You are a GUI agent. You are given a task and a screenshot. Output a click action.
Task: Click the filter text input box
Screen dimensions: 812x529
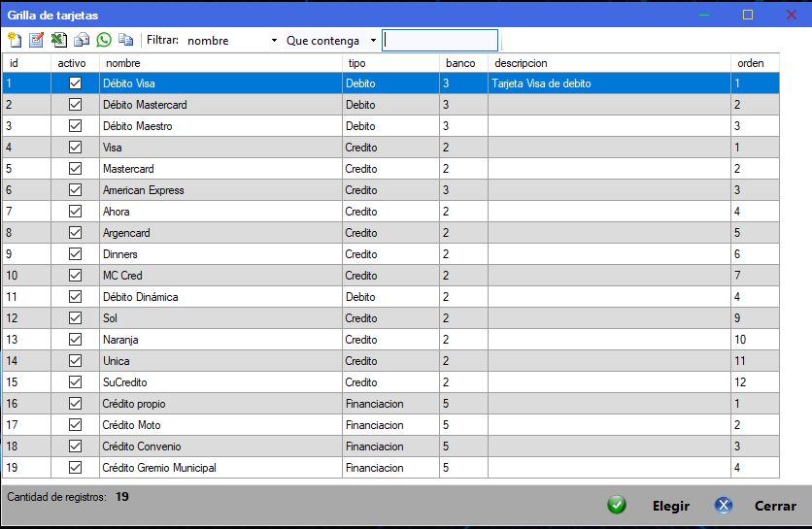coord(440,41)
